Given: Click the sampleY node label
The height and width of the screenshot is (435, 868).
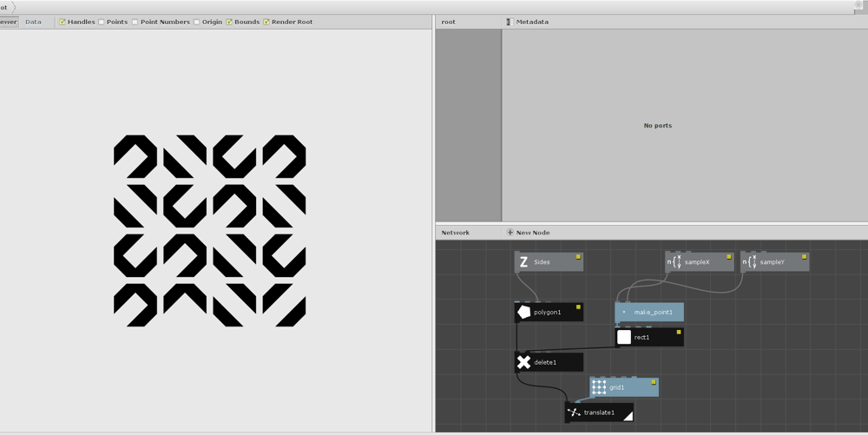Looking at the screenshot, I should point(773,262).
